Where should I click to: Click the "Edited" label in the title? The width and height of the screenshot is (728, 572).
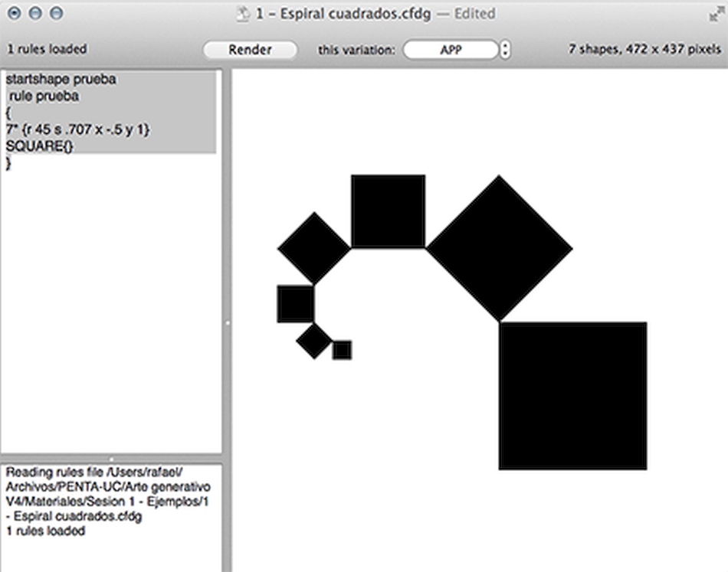(x=474, y=14)
